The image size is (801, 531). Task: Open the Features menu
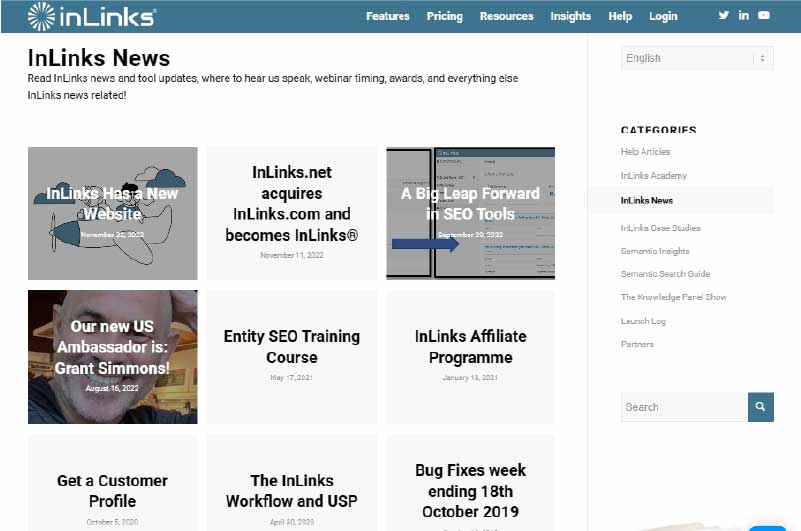[388, 16]
